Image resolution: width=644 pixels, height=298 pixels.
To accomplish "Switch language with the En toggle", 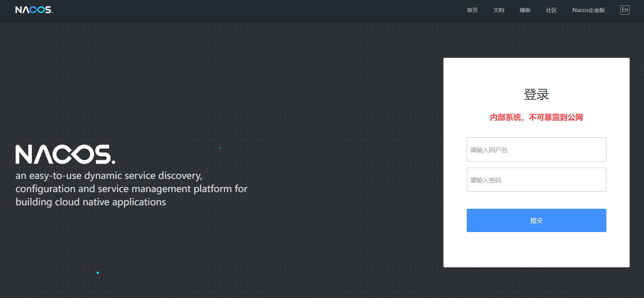I will (x=625, y=10).
